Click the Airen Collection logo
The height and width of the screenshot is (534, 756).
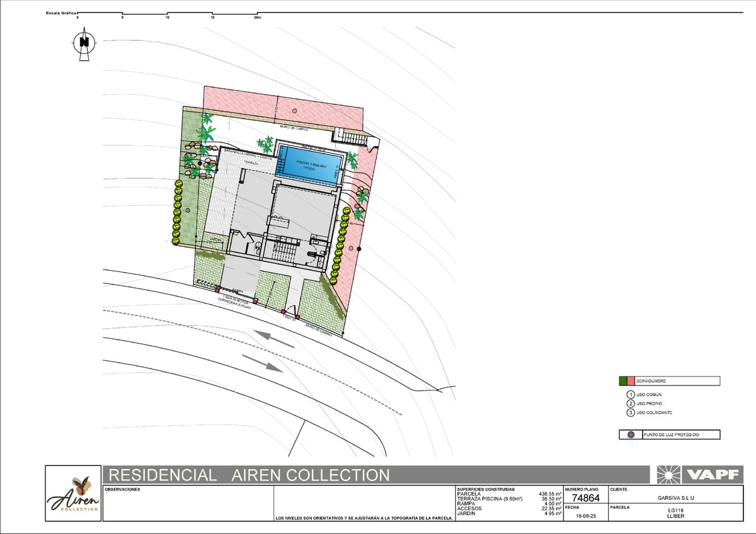click(x=73, y=493)
